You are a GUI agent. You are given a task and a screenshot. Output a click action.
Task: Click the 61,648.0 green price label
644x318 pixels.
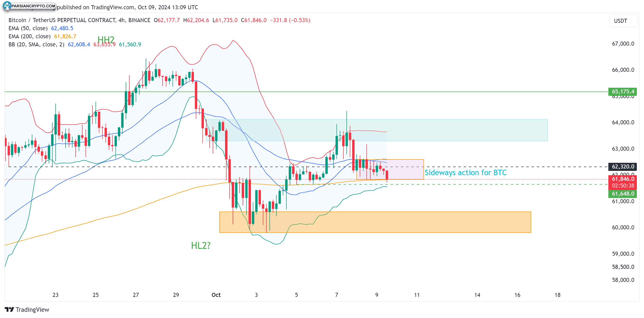point(623,194)
